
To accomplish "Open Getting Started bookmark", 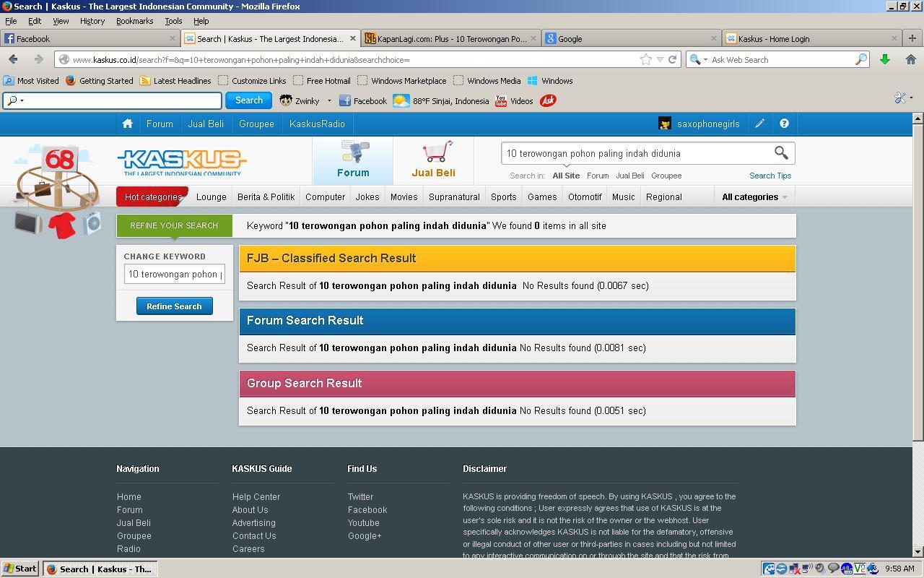I will pos(99,80).
